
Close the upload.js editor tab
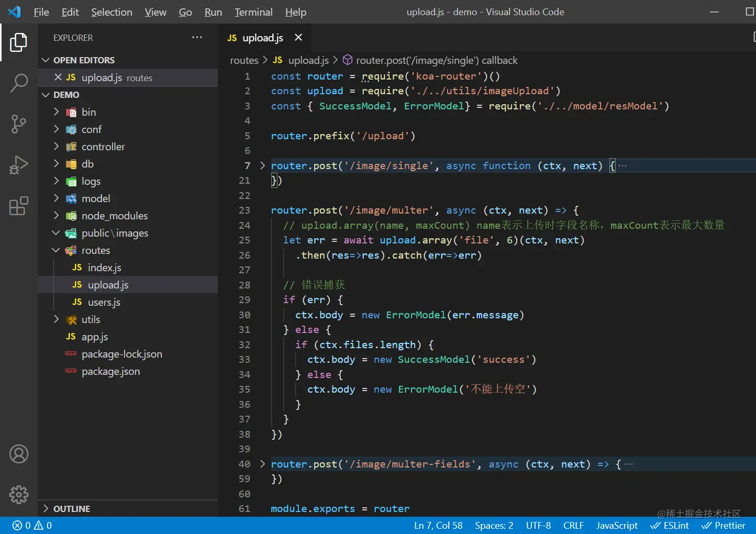click(298, 38)
